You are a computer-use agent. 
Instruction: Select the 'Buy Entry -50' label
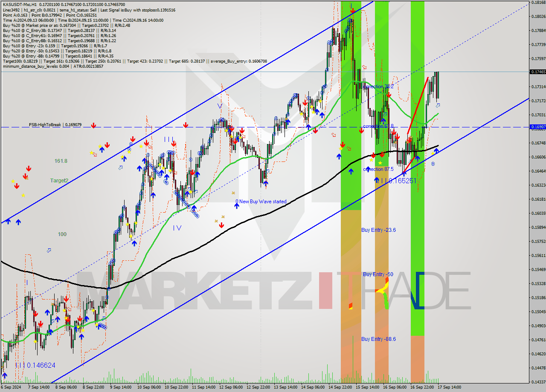(x=378, y=274)
